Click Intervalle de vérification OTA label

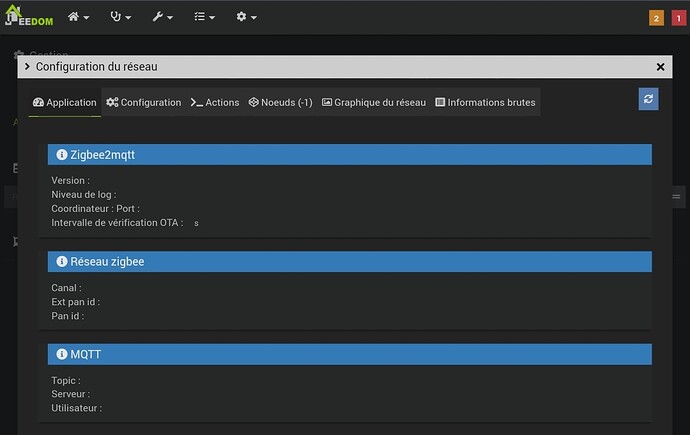117,223
